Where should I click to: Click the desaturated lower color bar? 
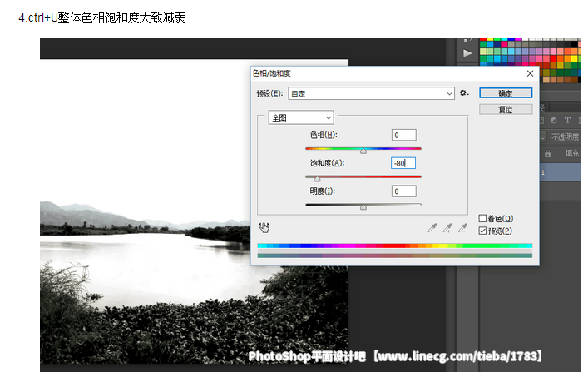coord(395,255)
